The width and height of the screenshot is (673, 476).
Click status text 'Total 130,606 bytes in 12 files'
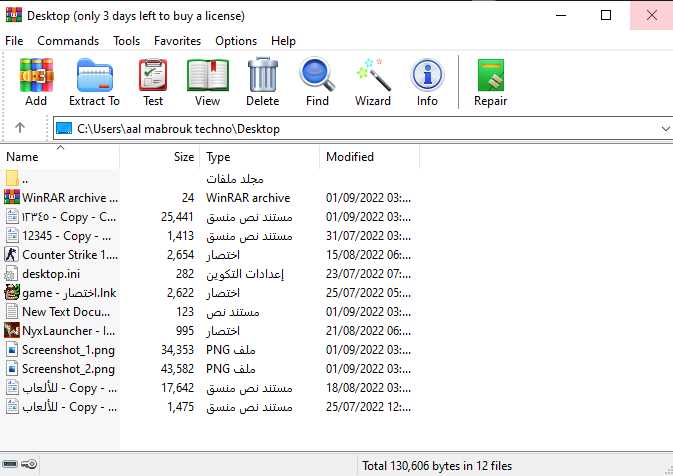437,466
